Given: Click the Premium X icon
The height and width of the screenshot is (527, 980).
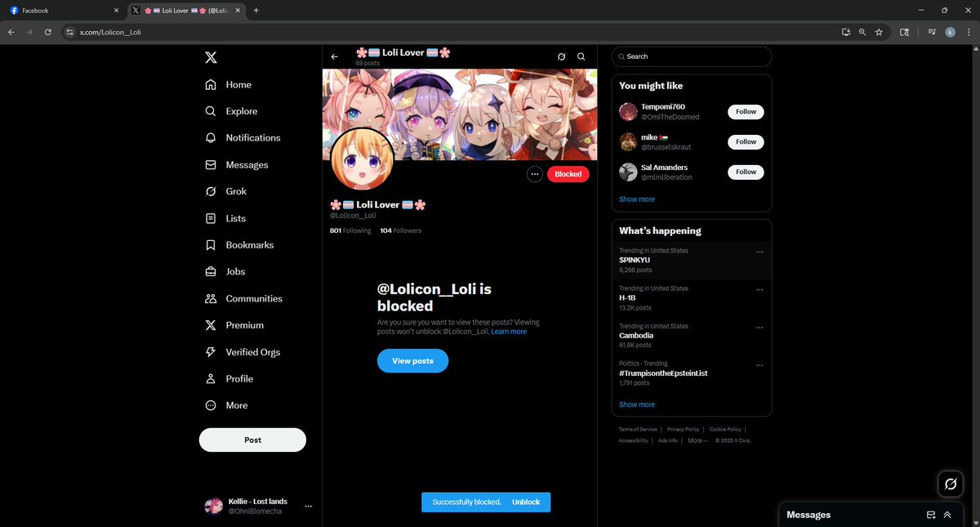Looking at the screenshot, I should pos(211,325).
